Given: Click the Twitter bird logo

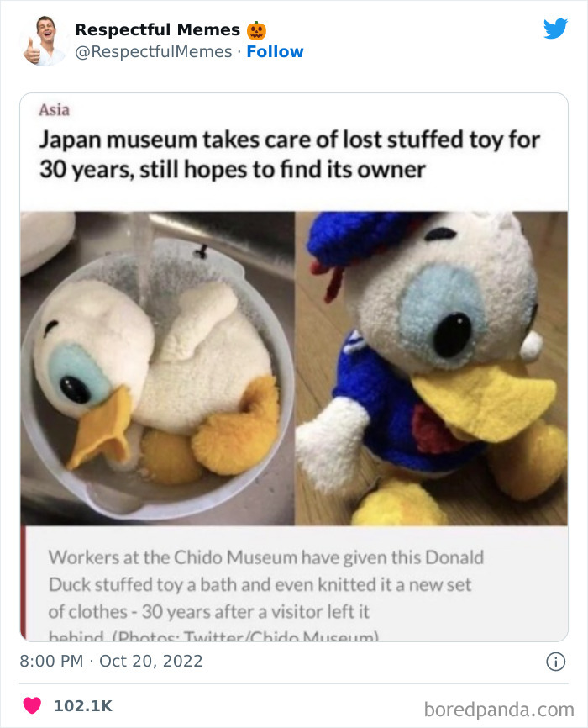Looking at the screenshot, I should (555, 29).
